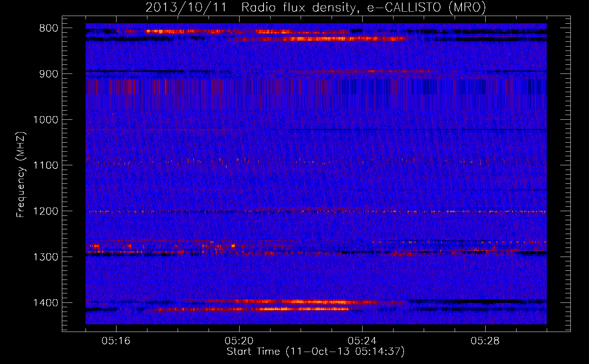Screen dimensions: 589x364
Task: Click the 1100 frequency tick label
Action: tap(46, 166)
